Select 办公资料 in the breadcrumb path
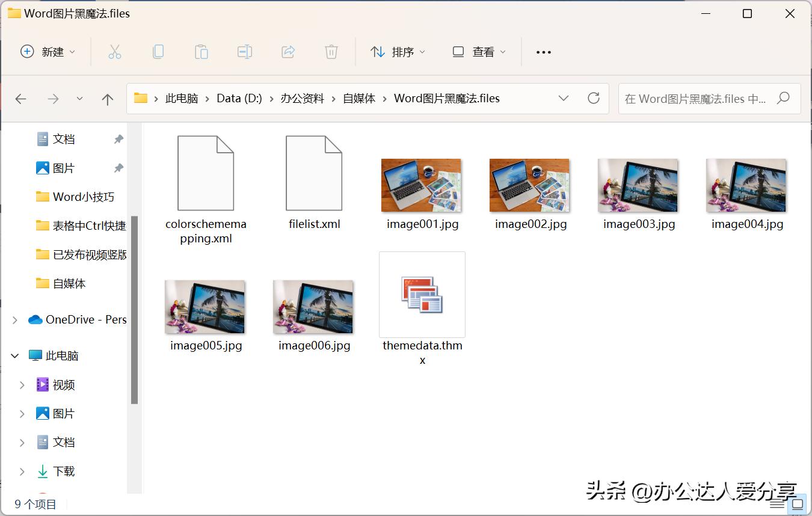This screenshot has height=516, width=812. pyautogui.click(x=303, y=98)
